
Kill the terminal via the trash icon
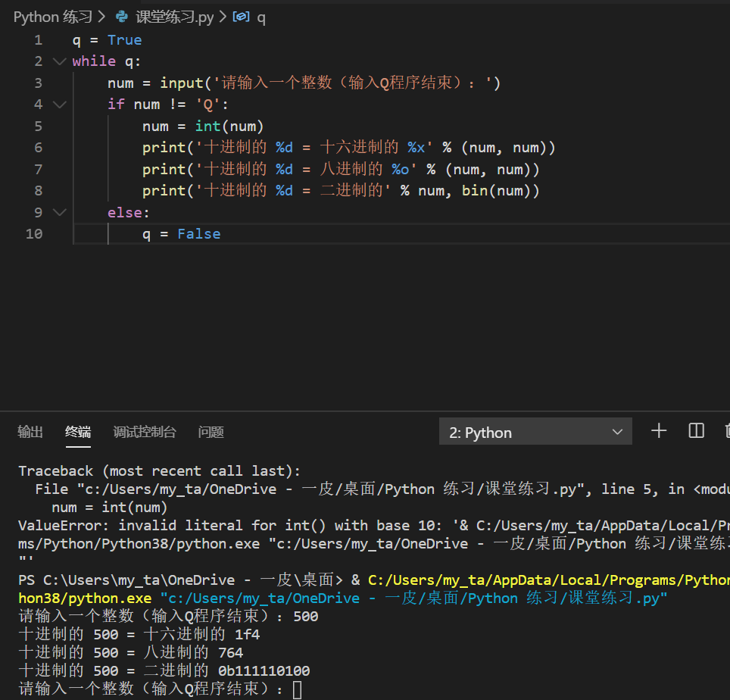pyautogui.click(x=725, y=430)
